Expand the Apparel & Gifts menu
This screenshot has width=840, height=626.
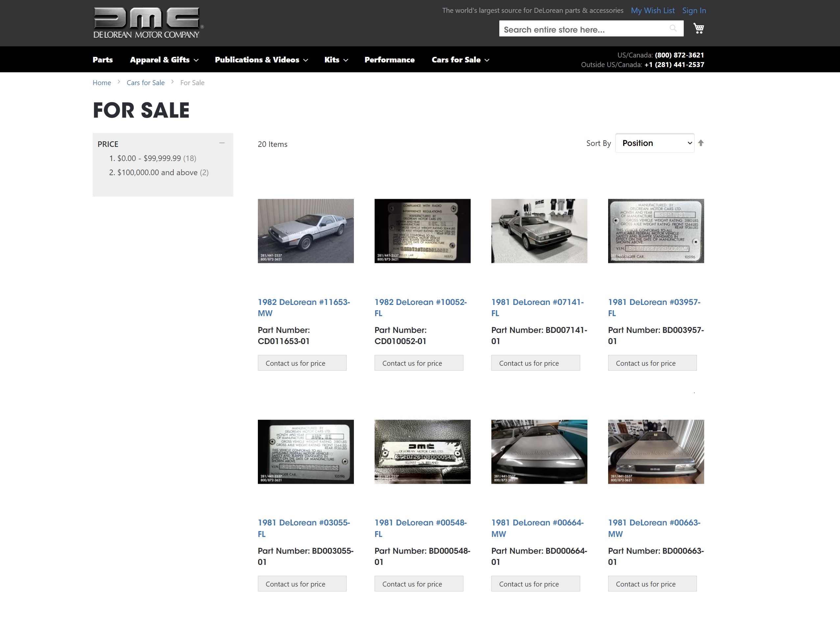point(164,60)
